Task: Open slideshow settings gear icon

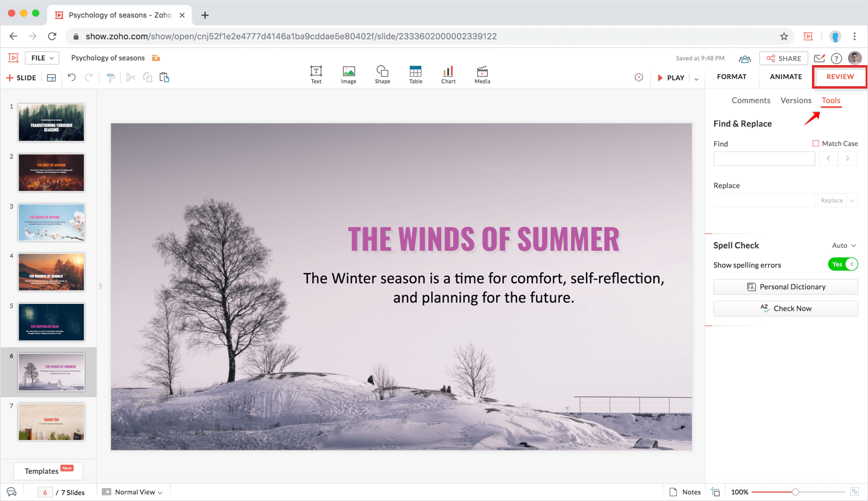Action: click(639, 78)
